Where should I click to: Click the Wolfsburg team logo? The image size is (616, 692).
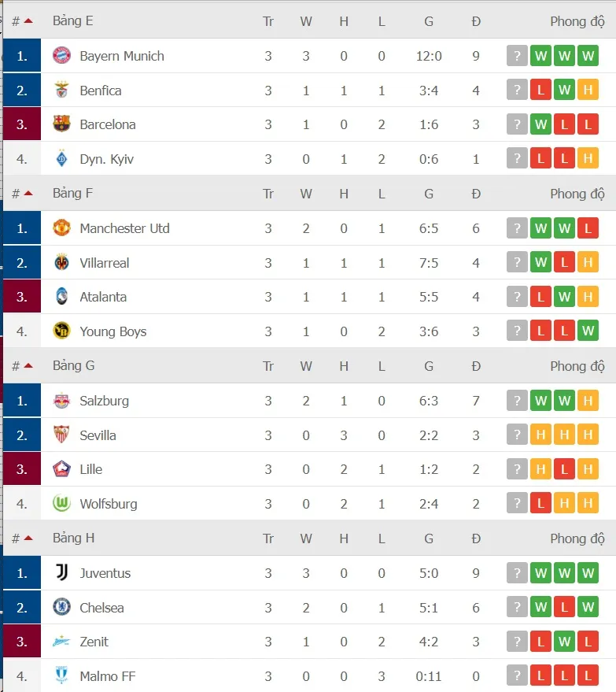tap(61, 504)
